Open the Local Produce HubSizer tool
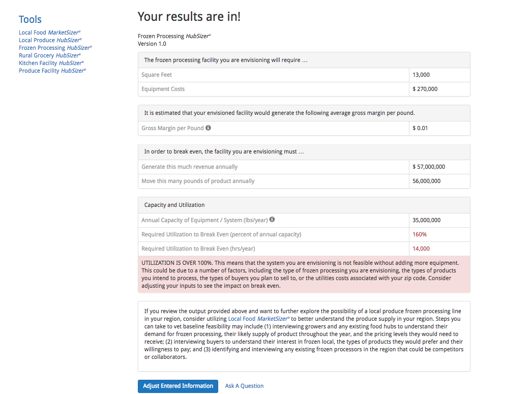 (50, 40)
